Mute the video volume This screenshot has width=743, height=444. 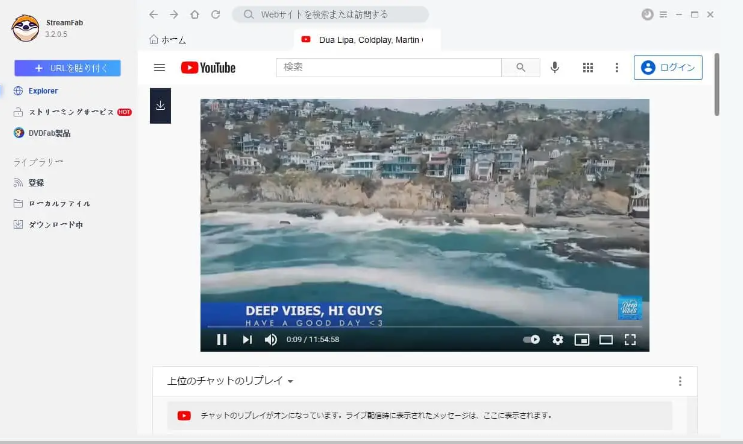(271, 340)
